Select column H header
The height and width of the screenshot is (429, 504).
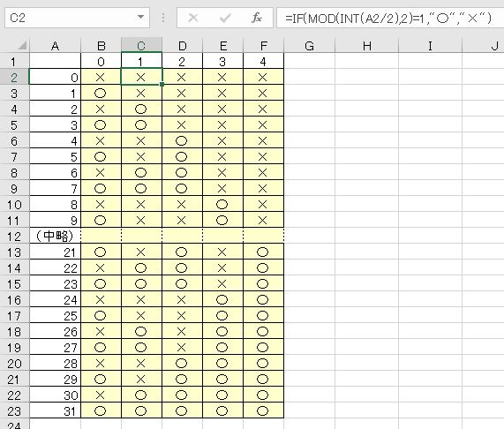point(367,46)
